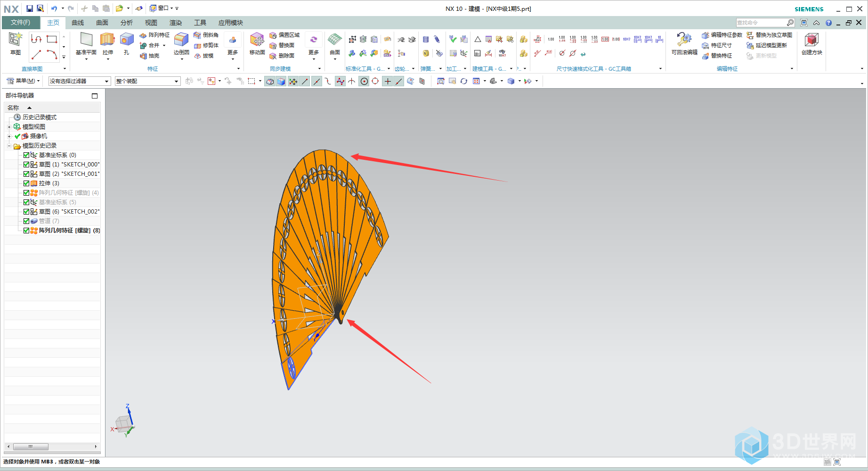868x471 pixels.
Task: Open the 文件(F) menu
Action: 21,23
